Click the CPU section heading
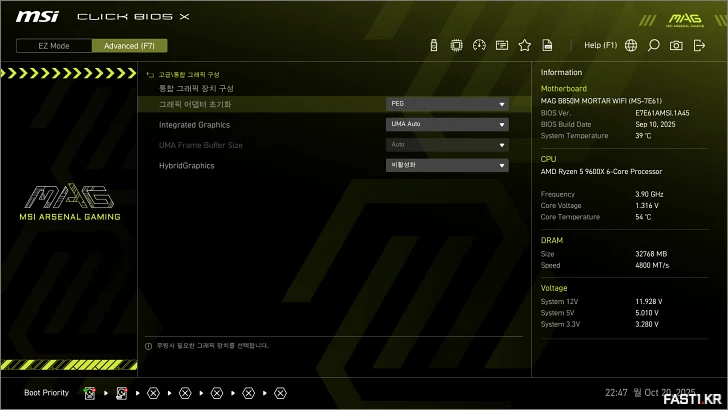This screenshot has height=410, width=728. tap(548, 159)
